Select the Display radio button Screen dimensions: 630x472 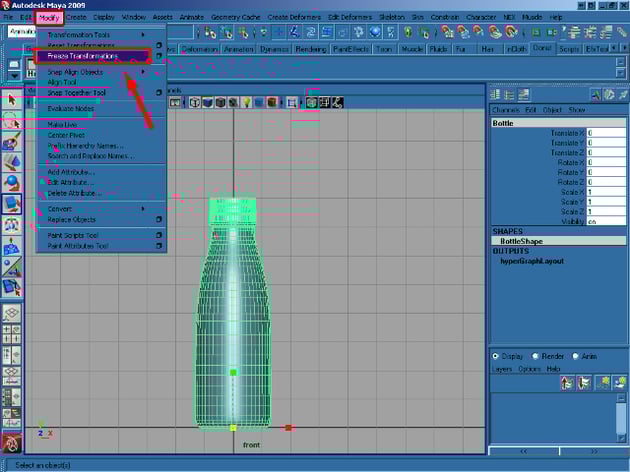pyautogui.click(x=496, y=356)
